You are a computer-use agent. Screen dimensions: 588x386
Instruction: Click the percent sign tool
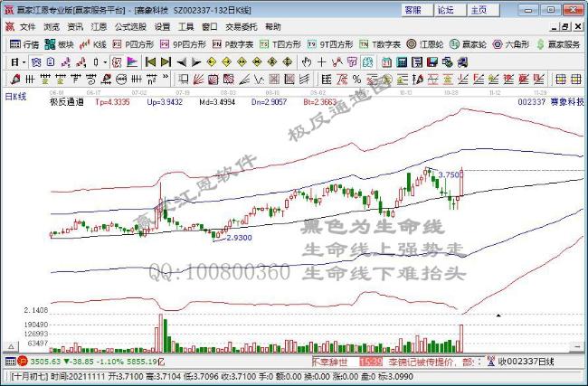[357, 79]
